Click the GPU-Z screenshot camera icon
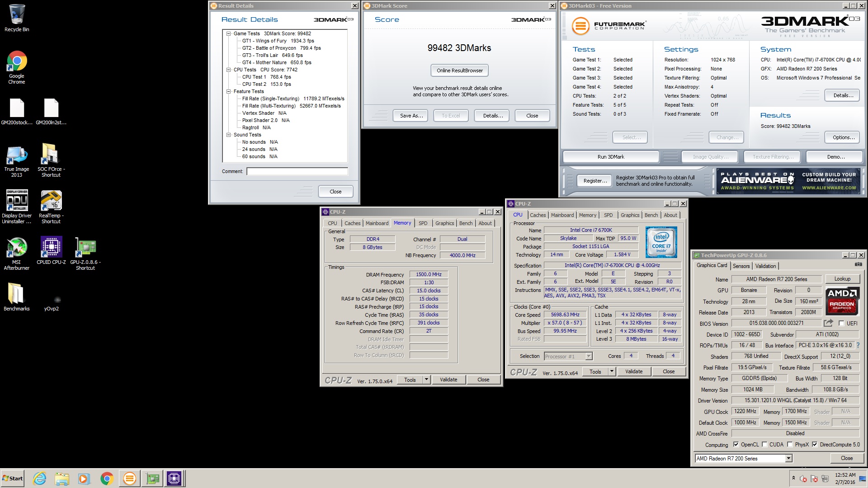 click(x=858, y=264)
